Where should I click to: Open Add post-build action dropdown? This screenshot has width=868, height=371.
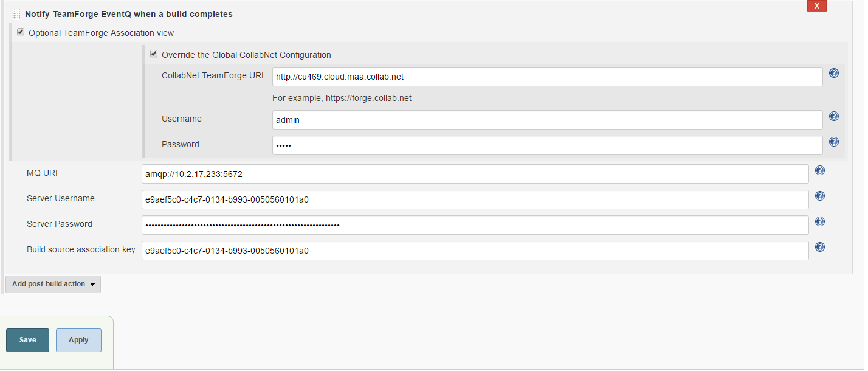click(x=53, y=284)
